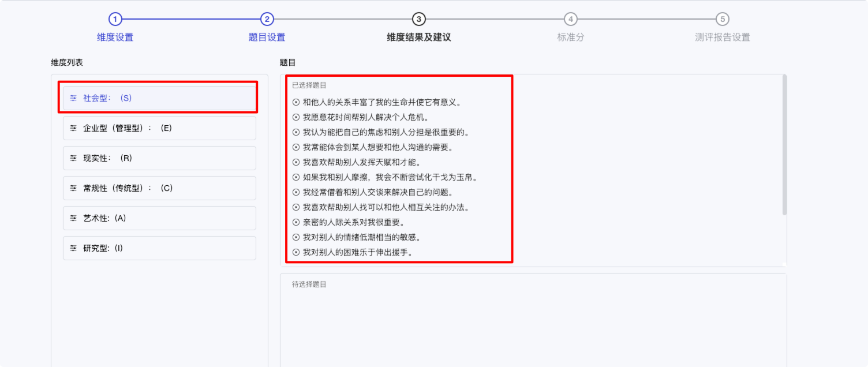Click the settings icon beside 艺术性
This screenshot has width=868, height=367.
pos(73,218)
